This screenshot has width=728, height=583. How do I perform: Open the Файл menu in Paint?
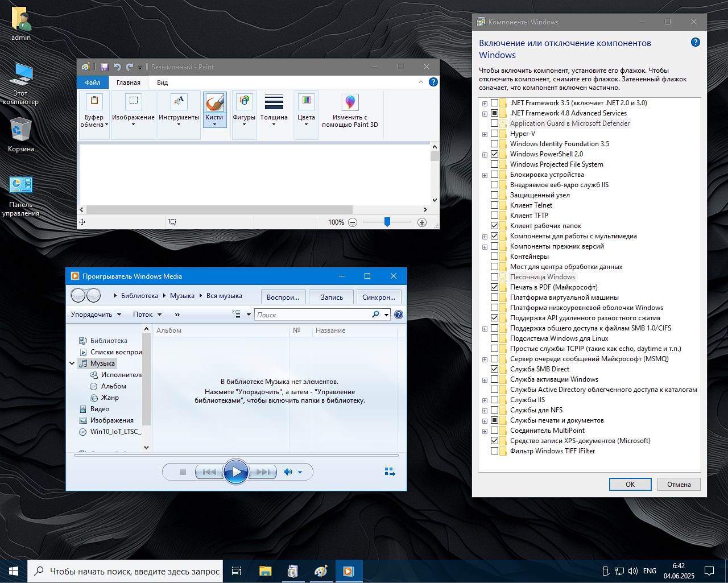93,82
